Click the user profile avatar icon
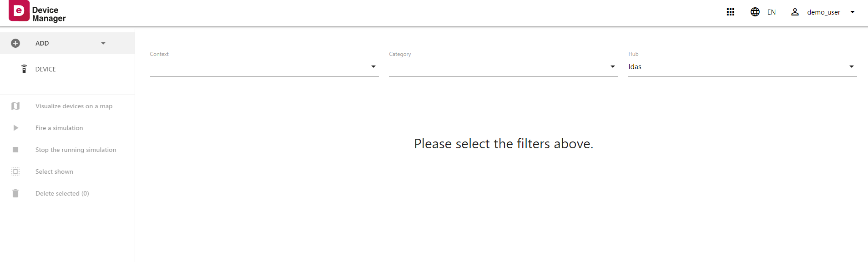This screenshot has height=262, width=868. pyautogui.click(x=795, y=12)
